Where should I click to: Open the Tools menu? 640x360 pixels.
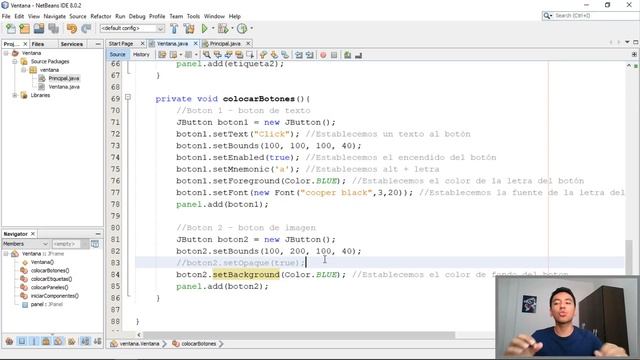tap(193, 16)
